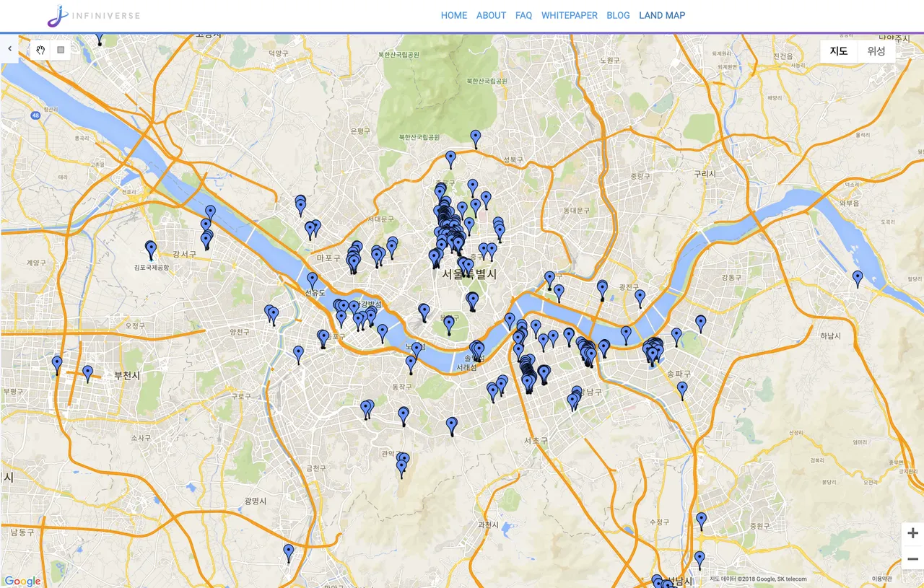Open the 이용약관 terms link
The image size is (924, 588).
click(882, 579)
